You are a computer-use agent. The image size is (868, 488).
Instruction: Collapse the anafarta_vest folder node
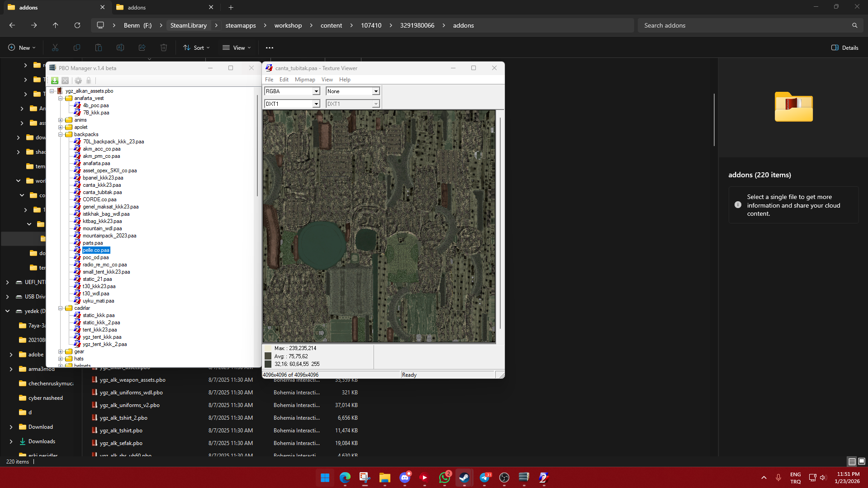pyautogui.click(x=60, y=98)
